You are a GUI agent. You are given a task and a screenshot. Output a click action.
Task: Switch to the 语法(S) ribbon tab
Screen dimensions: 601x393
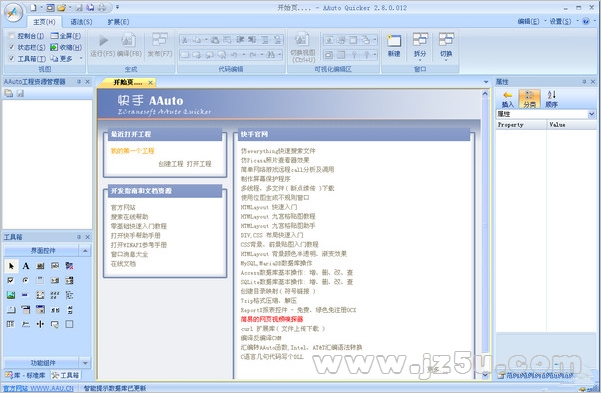81,22
